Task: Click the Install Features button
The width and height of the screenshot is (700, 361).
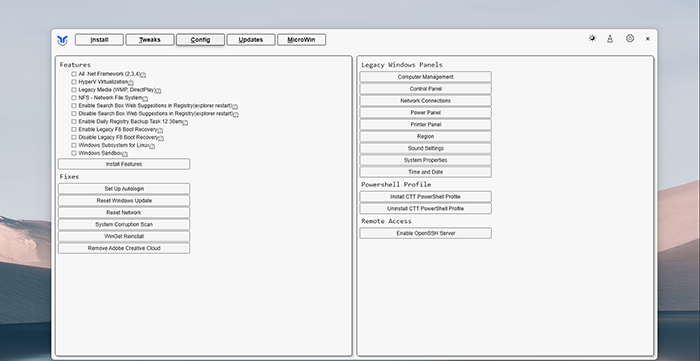Action: (124, 164)
